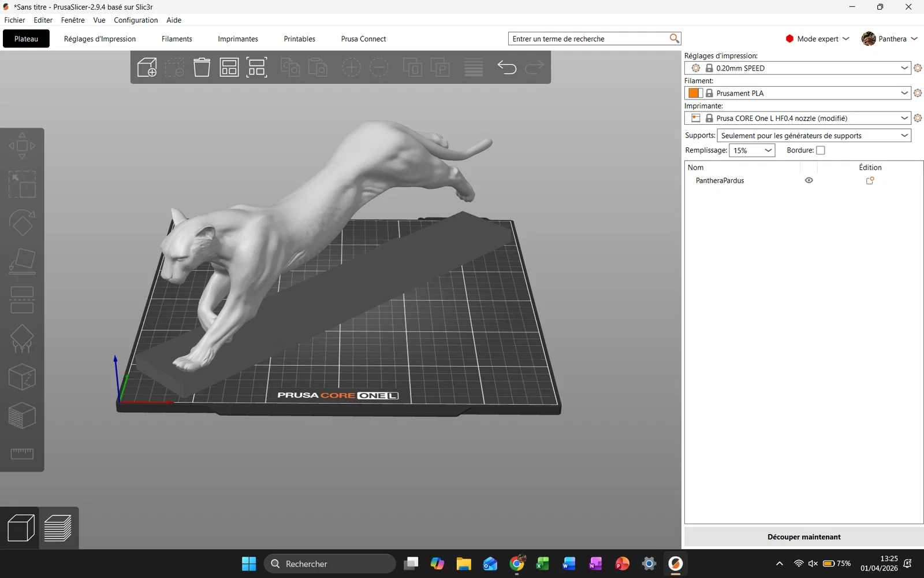
Task: Open the Measure ruler tool
Action: 22,454
